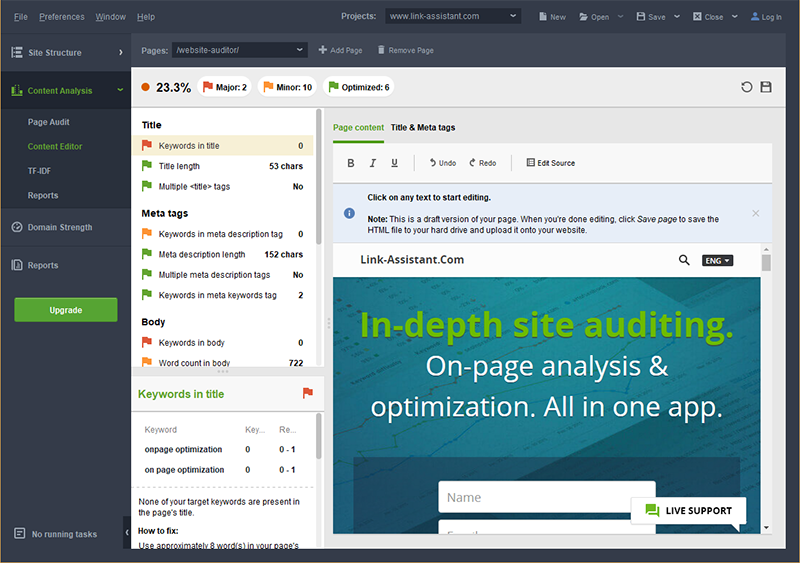Click the Reports document icon in sidebar
The width and height of the screenshot is (800, 563).
pyautogui.click(x=17, y=265)
